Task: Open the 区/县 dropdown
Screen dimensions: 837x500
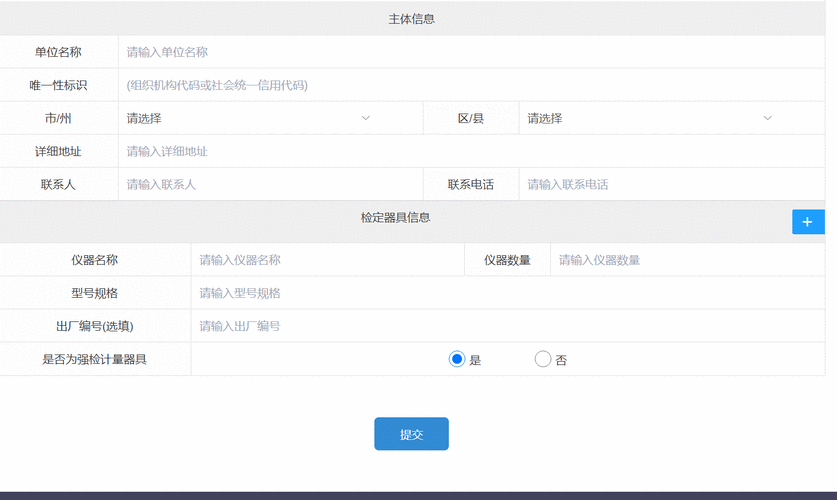Action: [x=672, y=118]
